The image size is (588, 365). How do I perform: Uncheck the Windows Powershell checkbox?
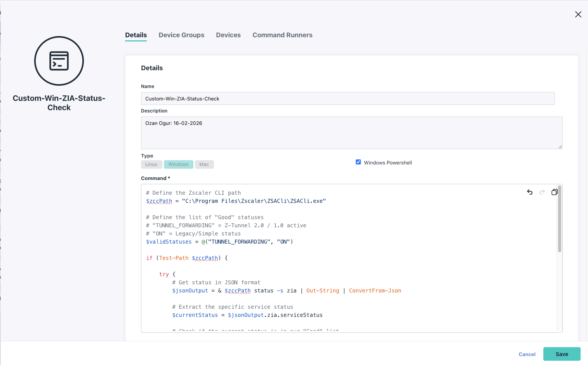[358, 162]
